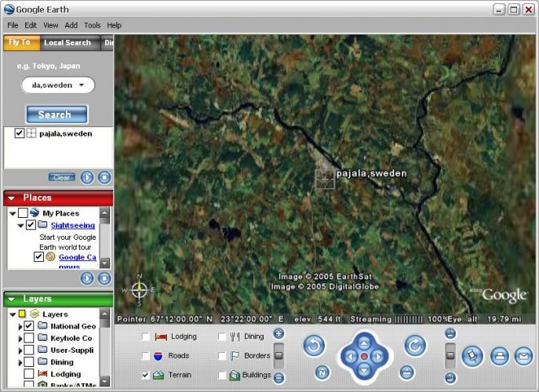Viewport: 539px width, 392px height.
Task: Click the rotate counterclockwise button
Action: [315, 345]
